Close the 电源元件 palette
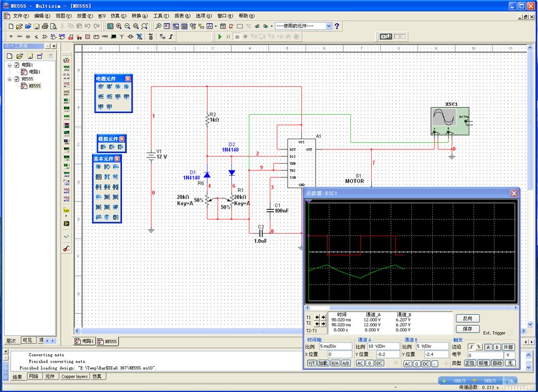The image size is (538, 392). pos(128,78)
